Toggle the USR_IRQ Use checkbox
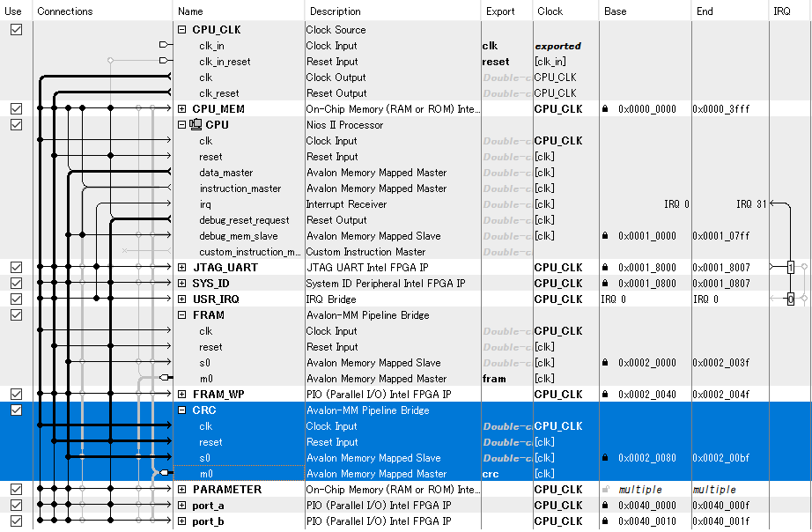This screenshot has width=812, height=532. [16, 299]
